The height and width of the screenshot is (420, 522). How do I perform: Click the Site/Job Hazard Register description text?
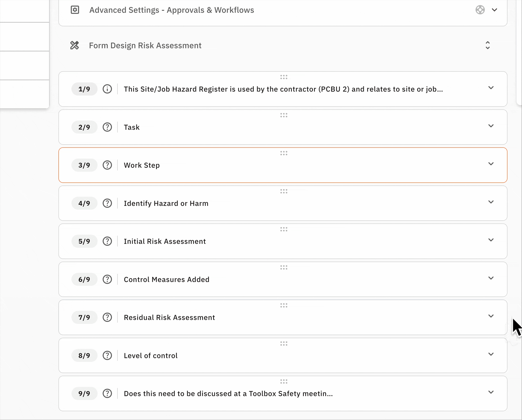pos(283,89)
